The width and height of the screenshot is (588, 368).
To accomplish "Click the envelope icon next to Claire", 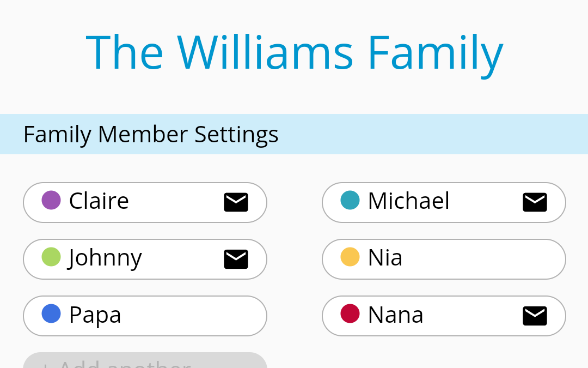I will click(x=236, y=202).
